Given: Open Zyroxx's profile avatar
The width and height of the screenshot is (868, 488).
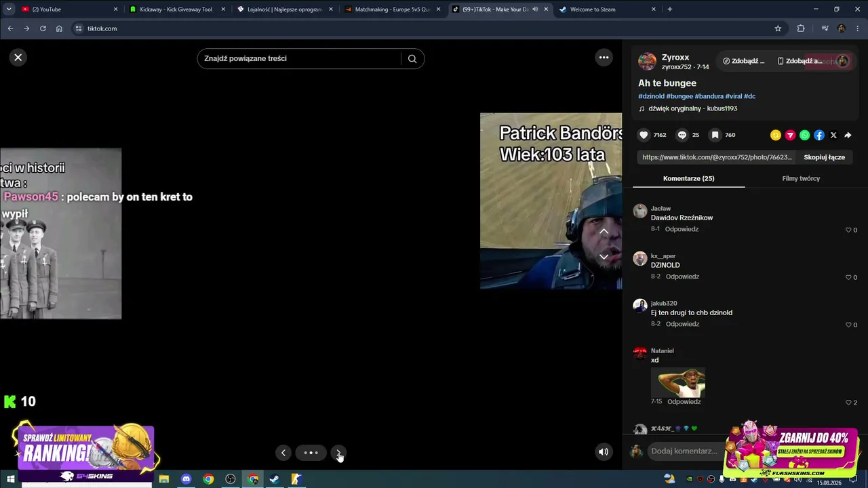Looking at the screenshot, I should [648, 62].
